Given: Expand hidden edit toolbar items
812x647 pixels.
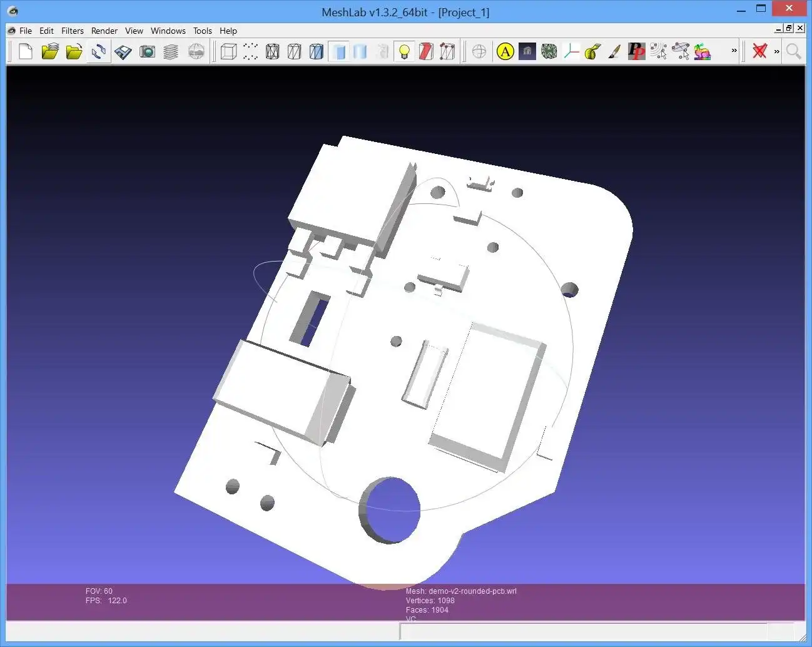Looking at the screenshot, I should tap(734, 51).
